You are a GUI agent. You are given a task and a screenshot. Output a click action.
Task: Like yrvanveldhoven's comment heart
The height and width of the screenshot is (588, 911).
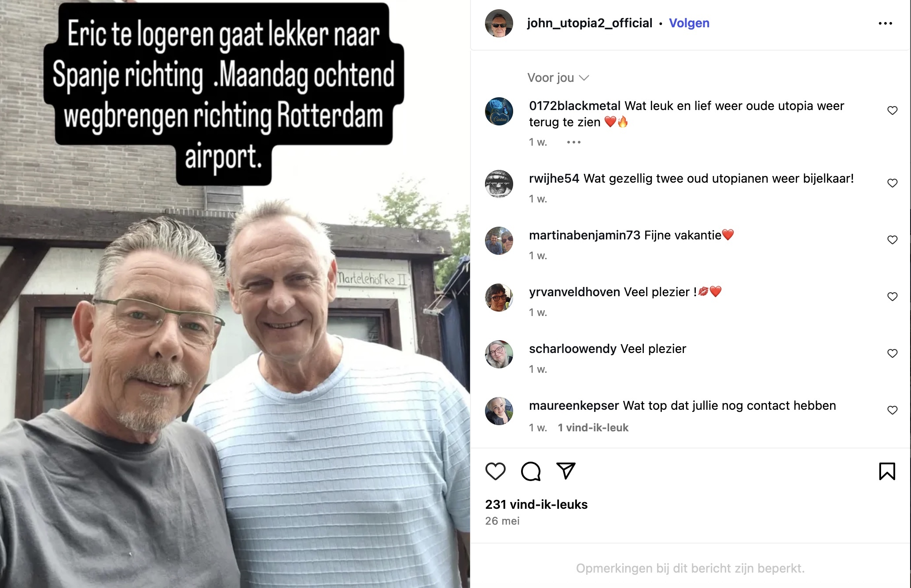(x=892, y=297)
